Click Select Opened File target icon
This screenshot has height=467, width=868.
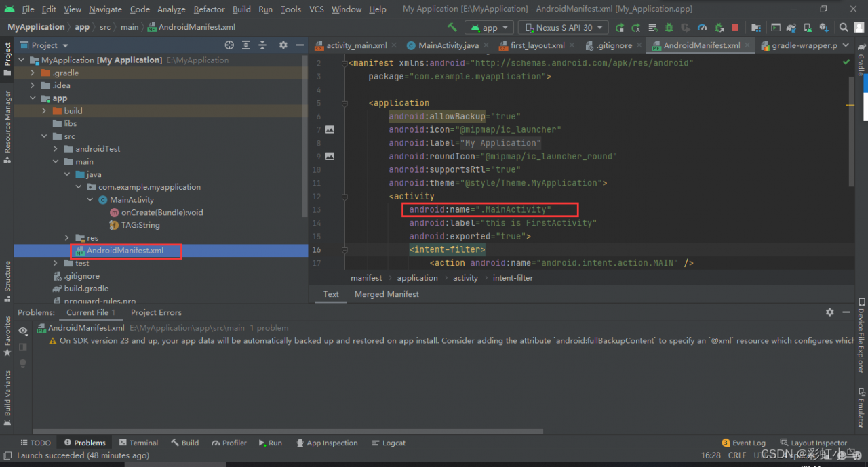(229, 45)
